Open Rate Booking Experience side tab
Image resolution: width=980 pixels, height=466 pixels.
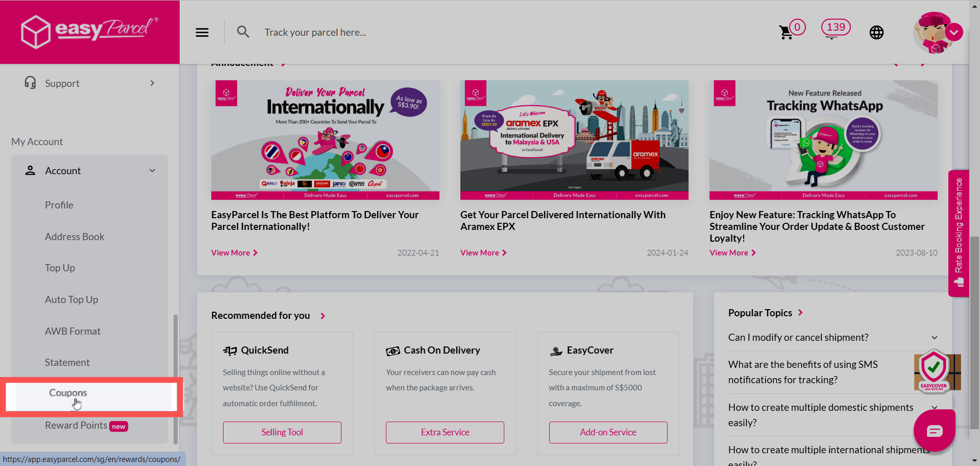[959, 233]
